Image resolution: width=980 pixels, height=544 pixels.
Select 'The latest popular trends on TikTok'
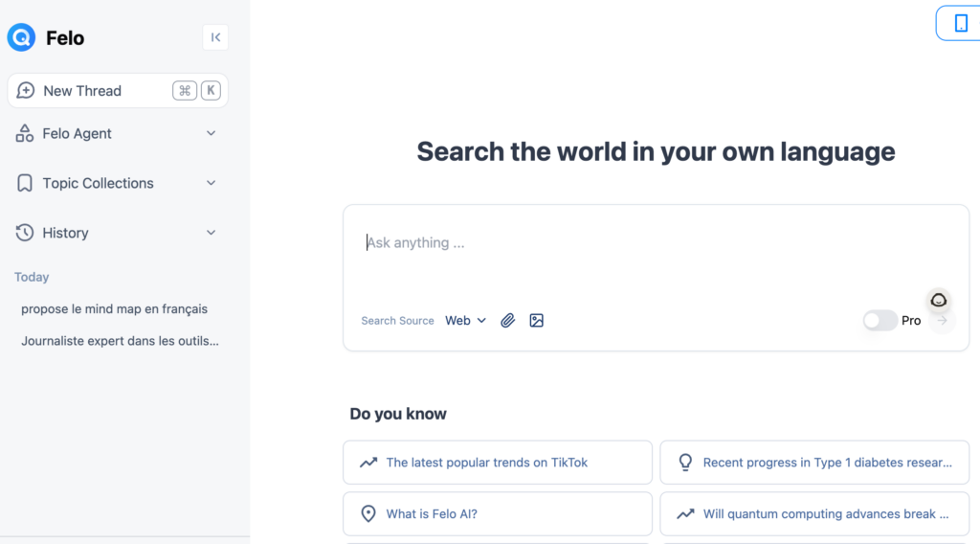tap(498, 463)
